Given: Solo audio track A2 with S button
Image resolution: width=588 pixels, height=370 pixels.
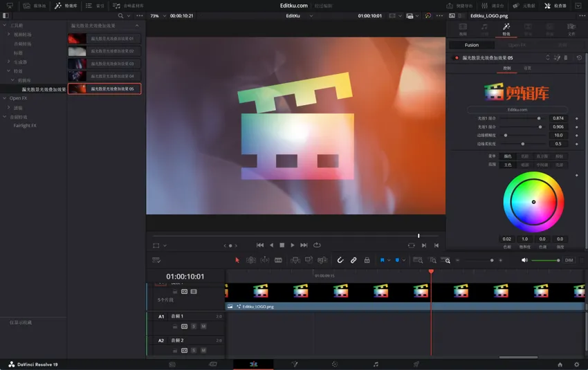Looking at the screenshot, I should 194,351.
